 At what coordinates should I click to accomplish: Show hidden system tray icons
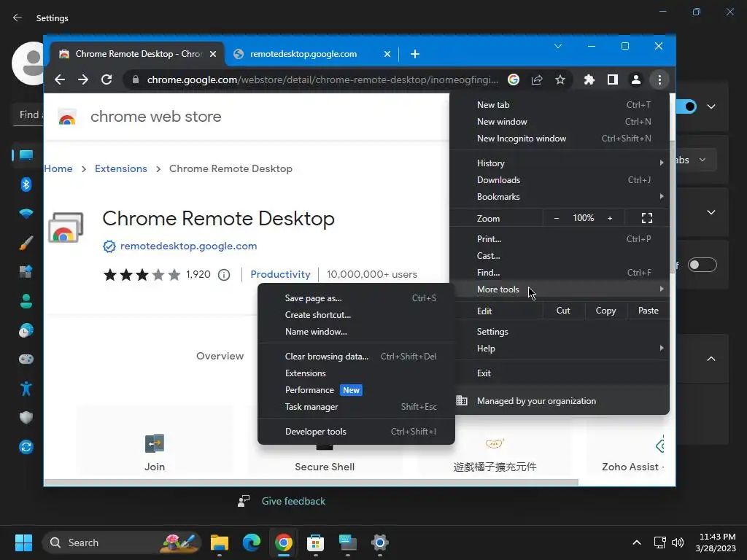[636, 542]
